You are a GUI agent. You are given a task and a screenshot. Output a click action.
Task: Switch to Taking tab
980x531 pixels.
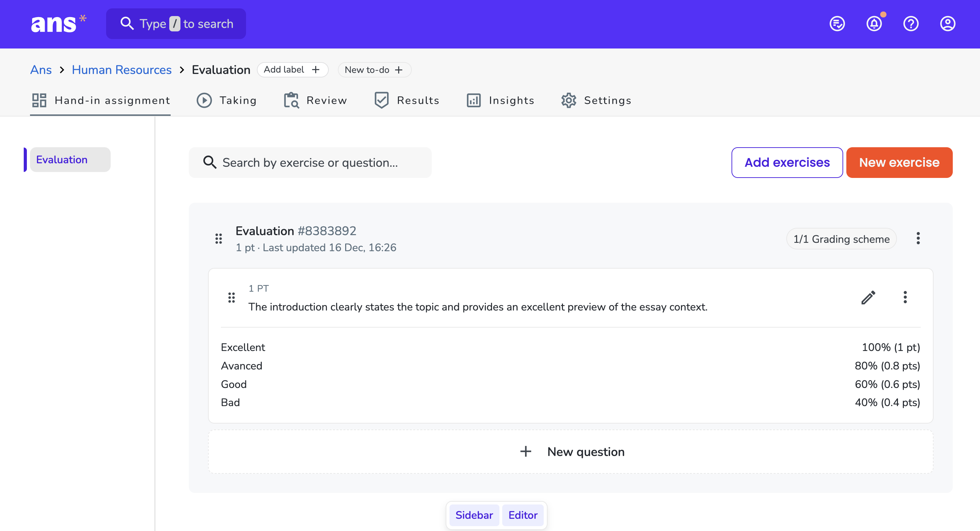coord(227,100)
